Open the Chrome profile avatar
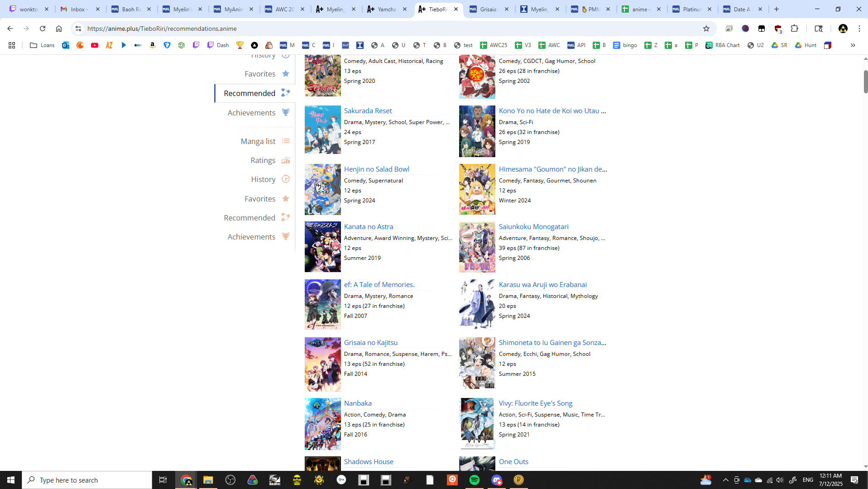This screenshot has height=489, width=868. (843, 29)
